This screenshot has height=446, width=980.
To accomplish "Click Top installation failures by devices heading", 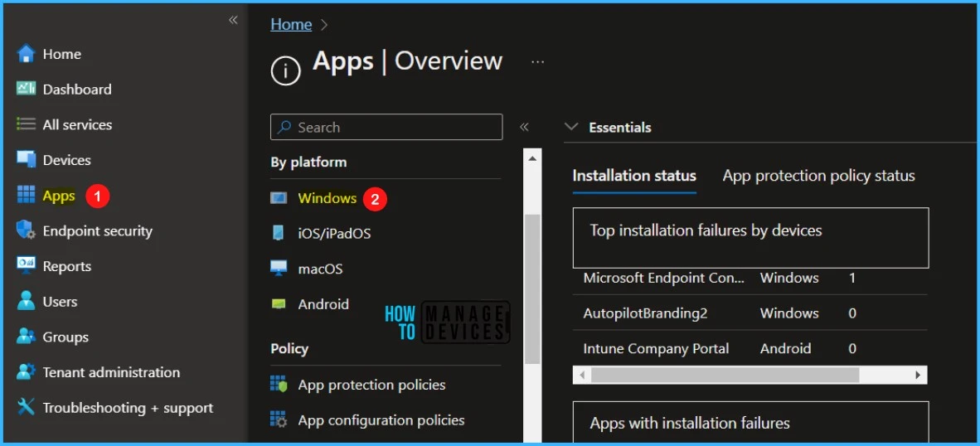I will pyautogui.click(x=706, y=230).
